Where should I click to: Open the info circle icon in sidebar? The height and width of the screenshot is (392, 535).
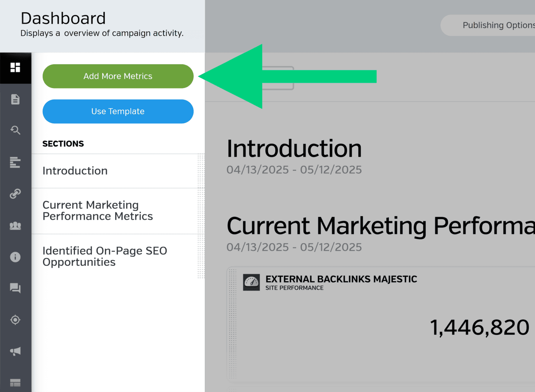pyautogui.click(x=15, y=257)
